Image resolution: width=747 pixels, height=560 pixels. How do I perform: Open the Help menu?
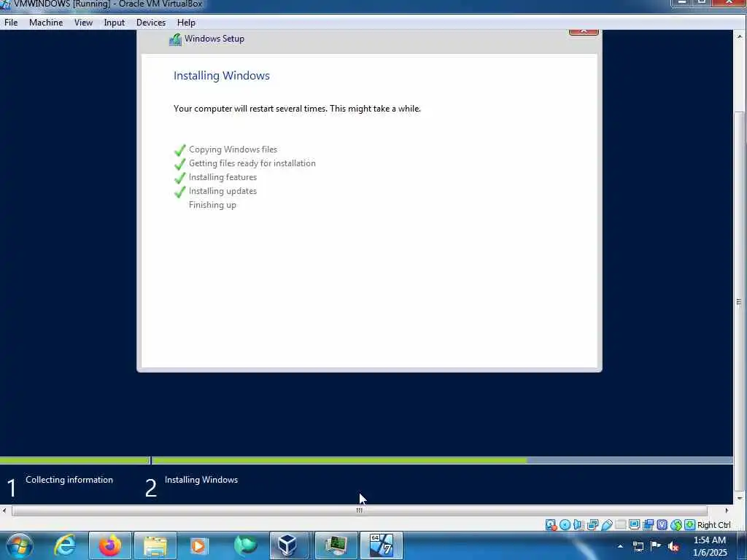pyautogui.click(x=186, y=23)
